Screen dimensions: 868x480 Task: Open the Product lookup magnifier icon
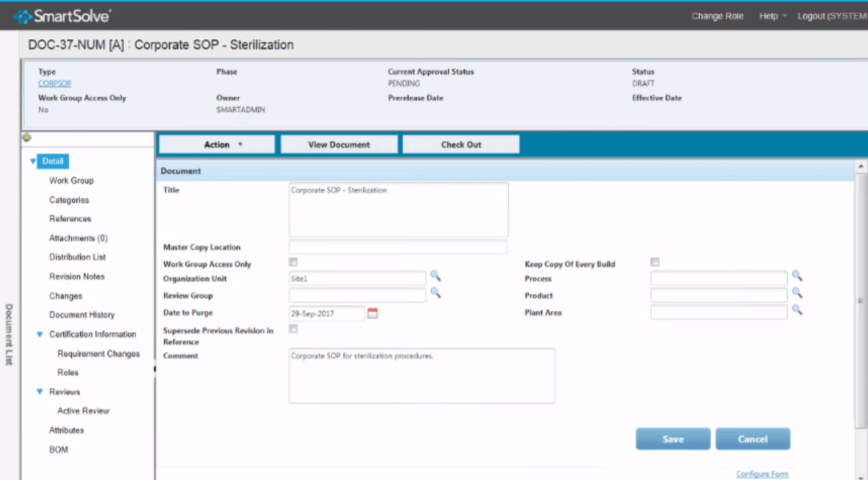[797, 293]
